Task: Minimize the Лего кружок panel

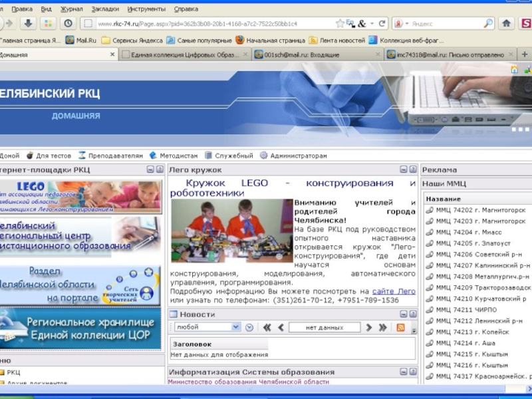Action: 403,170
